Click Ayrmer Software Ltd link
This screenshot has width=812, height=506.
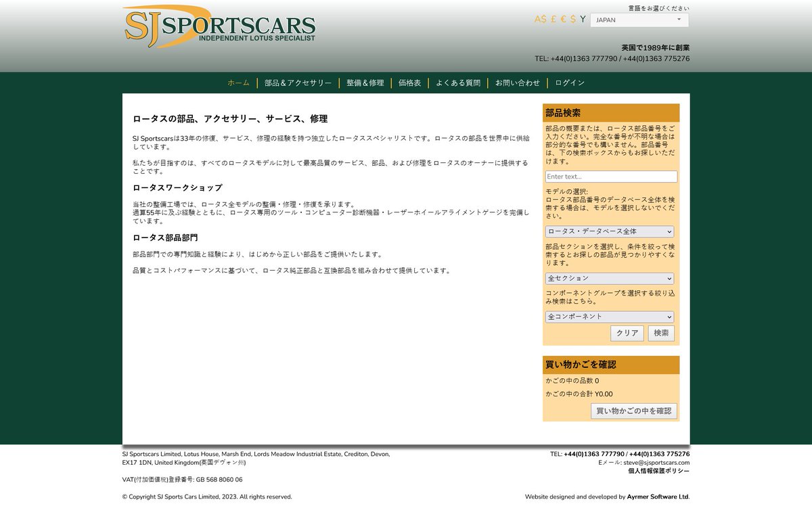coord(658,497)
